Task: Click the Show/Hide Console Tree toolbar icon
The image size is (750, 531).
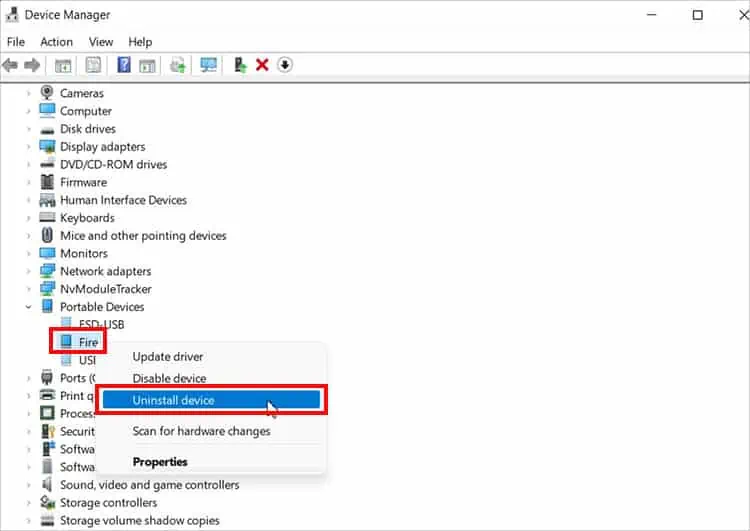Action: 63,65
